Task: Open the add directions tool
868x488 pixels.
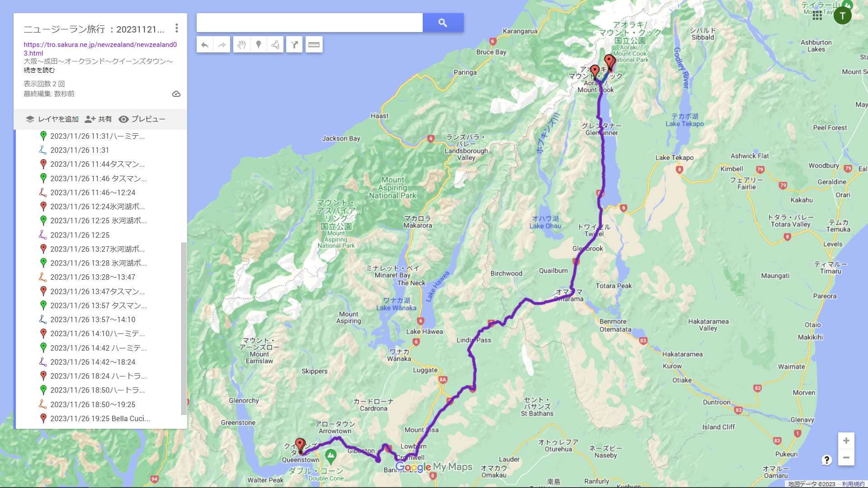Action: point(294,45)
